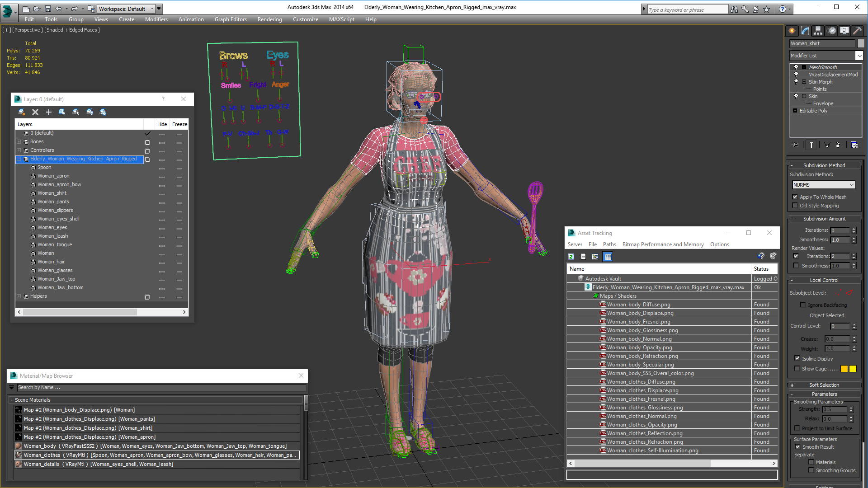
Task: Click the Perspective viewport label
Action: pyautogui.click(x=27, y=30)
